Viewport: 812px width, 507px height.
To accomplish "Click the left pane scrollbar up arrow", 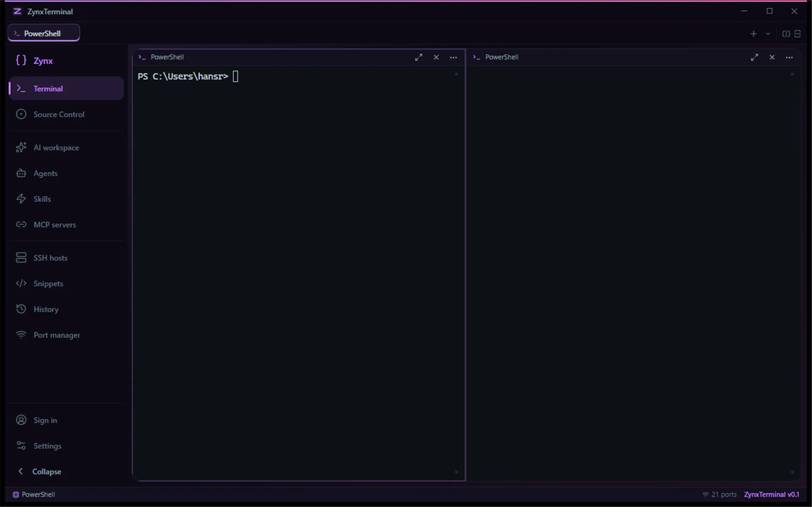I will (456, 74).
